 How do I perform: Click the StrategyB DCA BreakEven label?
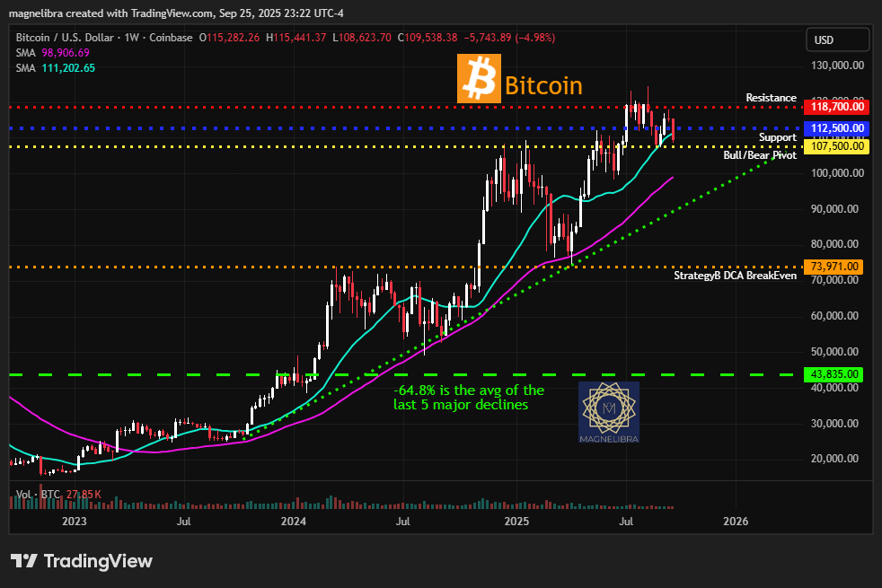pos(735,276)
